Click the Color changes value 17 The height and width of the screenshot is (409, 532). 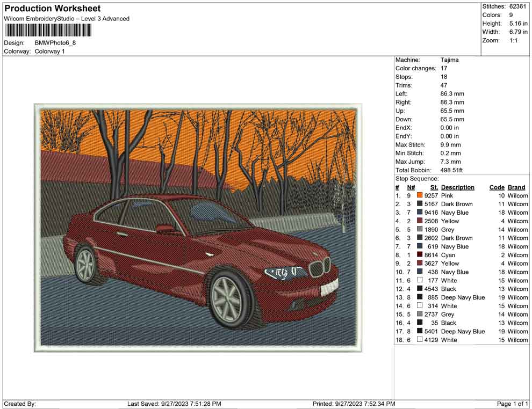444,68
